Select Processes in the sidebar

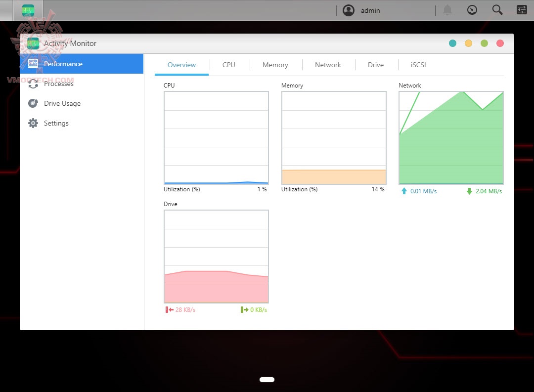tap(82, 84)
